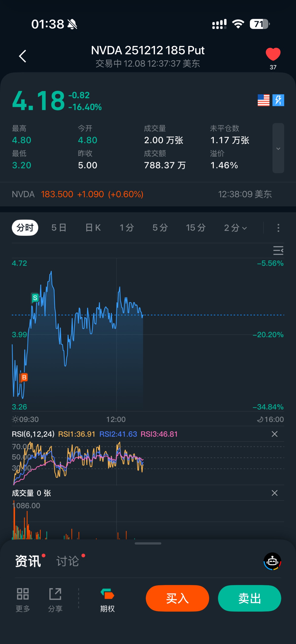This screenshot has width=296, height=644.
Task: Tap the bottom sheet drag handle
Action: click(148, 543)
